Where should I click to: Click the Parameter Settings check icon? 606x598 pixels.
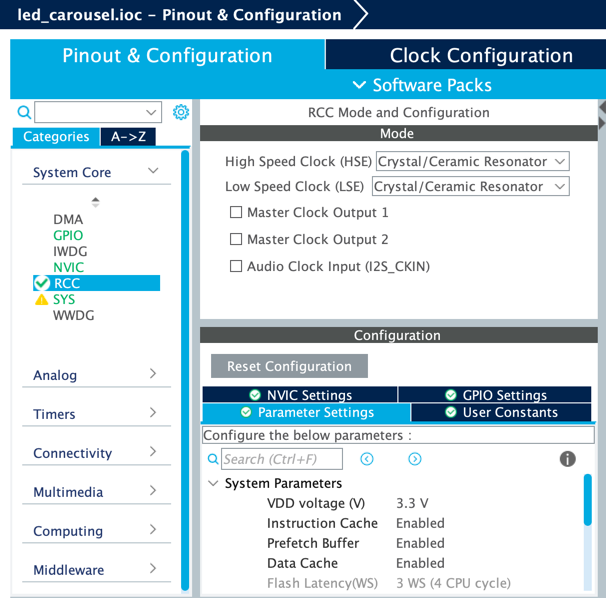pos(246,412)
